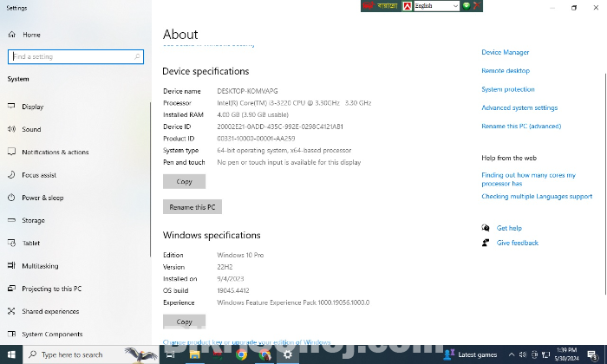Show hidden system tray icons chevron
607x364 pixels.
(512, 354)
